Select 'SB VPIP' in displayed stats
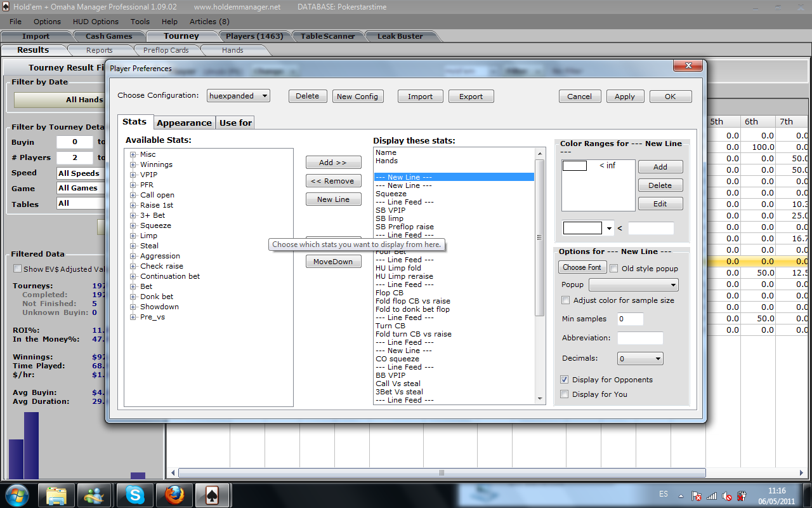Image resolution: width=812 pixels, height=508 pixels. coord(390,210)
